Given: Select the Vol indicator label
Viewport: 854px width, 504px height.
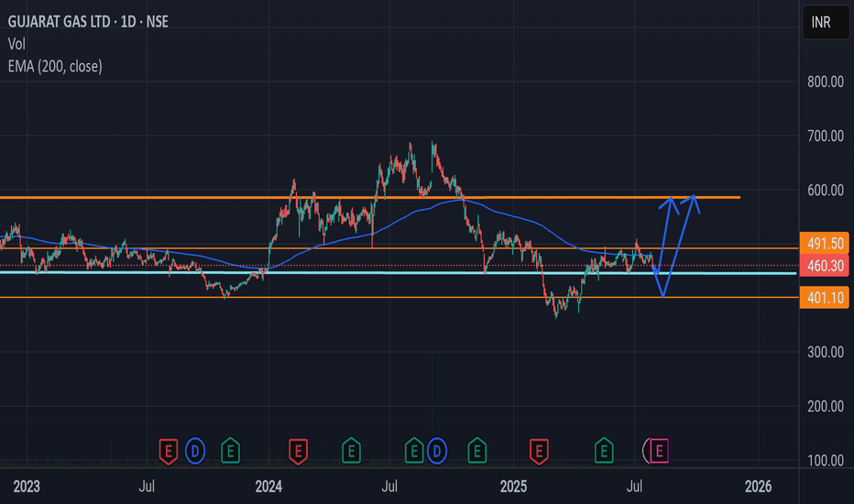Looking at the screenshot, I should (16, 44).
